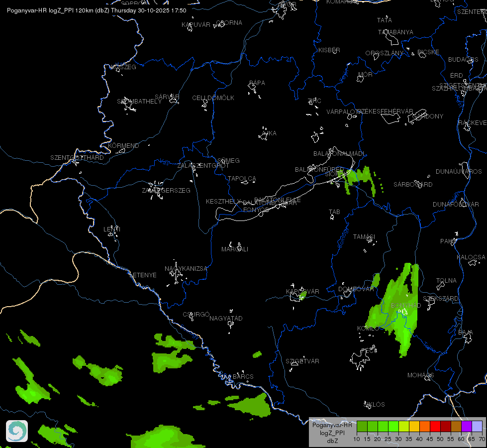Click the DUNAFÖLDVÁR town label
The width and height of the screenshot is (487, 448).
coord(456,205)
